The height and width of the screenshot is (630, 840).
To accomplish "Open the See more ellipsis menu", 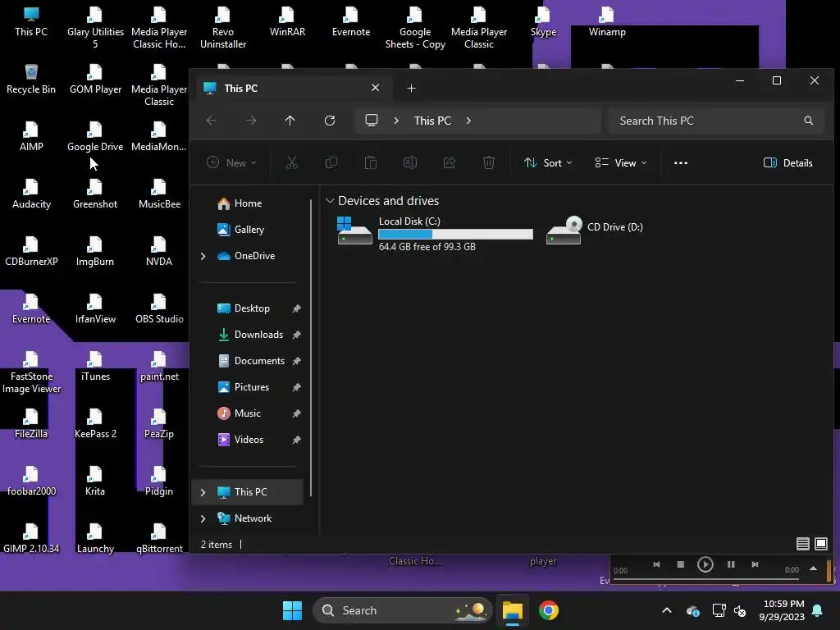I will pyautogui.click(x=680, y=163).
